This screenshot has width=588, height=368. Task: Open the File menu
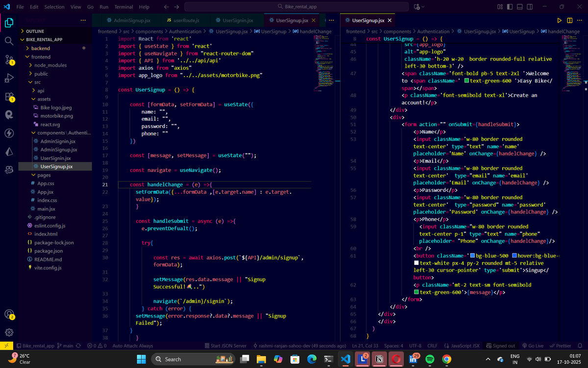[x=20, y=7]
